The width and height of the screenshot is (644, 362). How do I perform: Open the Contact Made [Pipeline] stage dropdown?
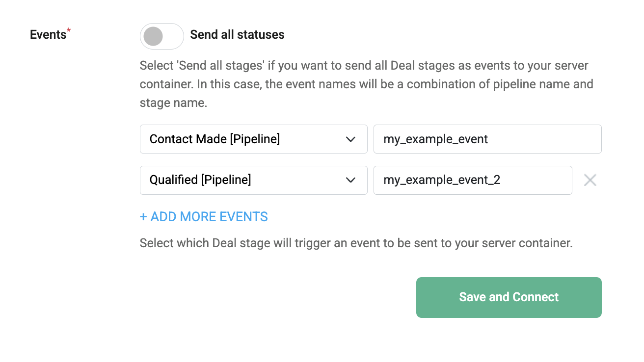(x=254, y=139)
